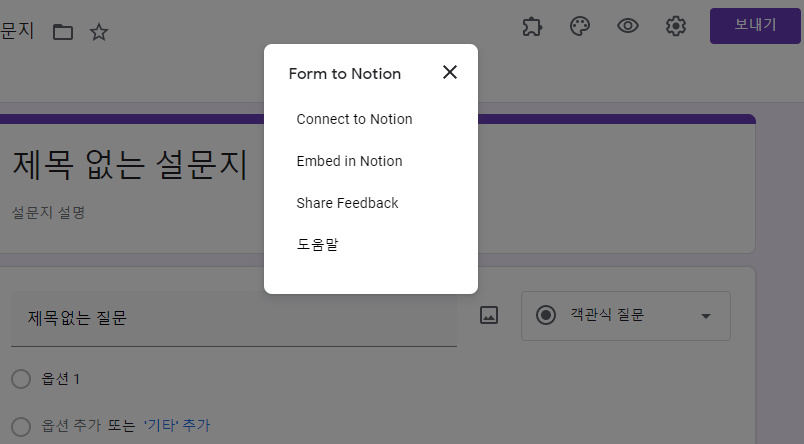Edit the form title 제목 없는 설문지
The width and height of the screenshot is (804, 444).
point(130,165)
